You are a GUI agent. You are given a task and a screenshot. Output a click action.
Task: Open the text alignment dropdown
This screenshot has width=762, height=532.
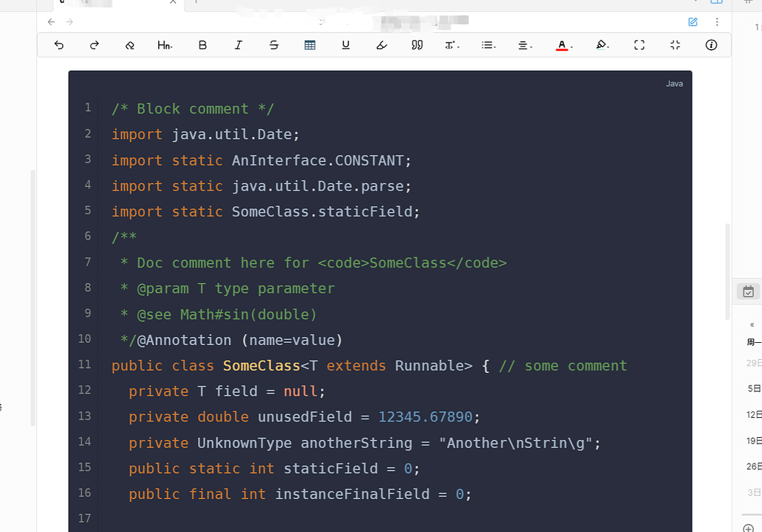(524, 45)
